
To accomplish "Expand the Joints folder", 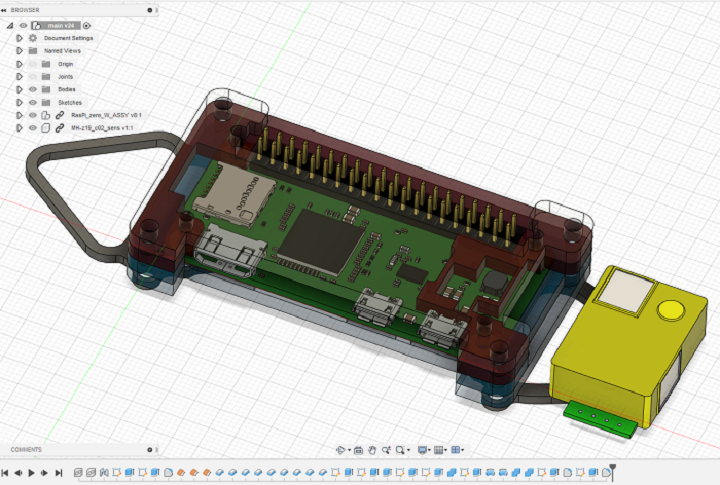I will [19, 76].
